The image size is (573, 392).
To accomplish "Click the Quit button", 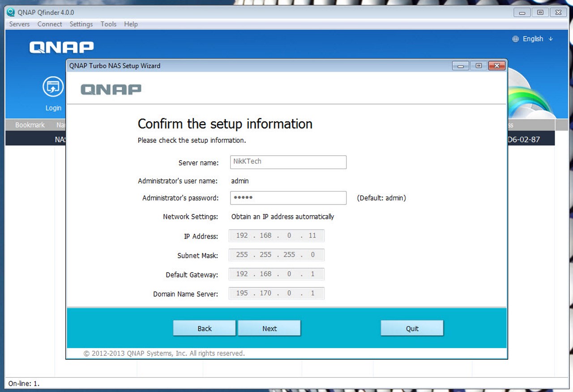I will tap(412, 328).
